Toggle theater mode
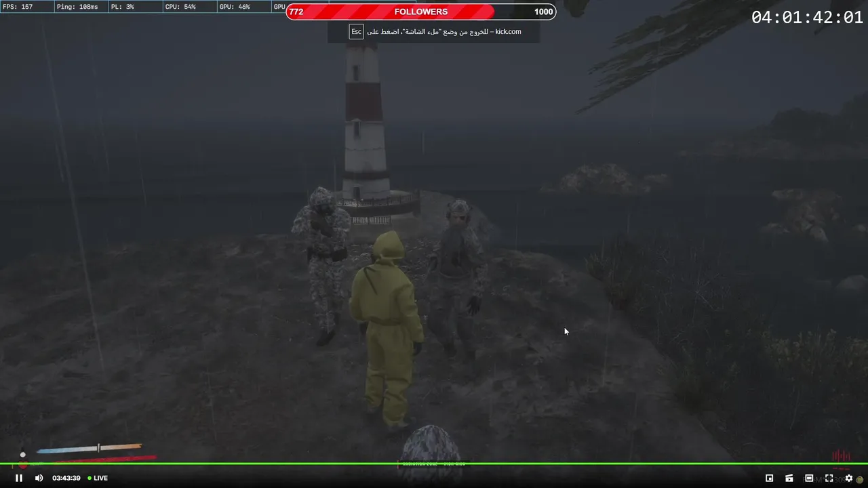This screenshot has height=488, width=868. pos(809,478)
